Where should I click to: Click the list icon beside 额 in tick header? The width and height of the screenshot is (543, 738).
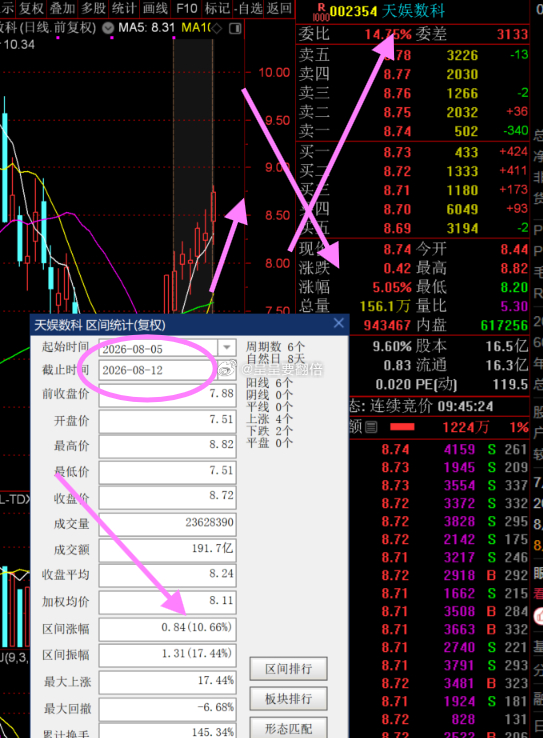tap(371, 427)
